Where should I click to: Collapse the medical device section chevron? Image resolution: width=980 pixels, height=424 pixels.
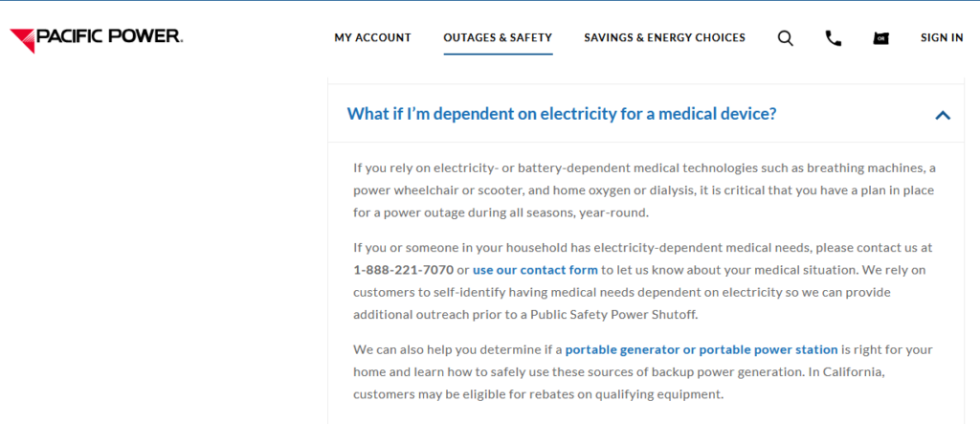point(943,115)
